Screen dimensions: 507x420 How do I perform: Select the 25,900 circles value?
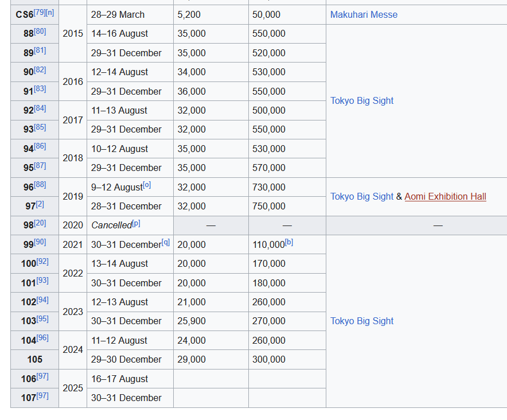(192, 321)
